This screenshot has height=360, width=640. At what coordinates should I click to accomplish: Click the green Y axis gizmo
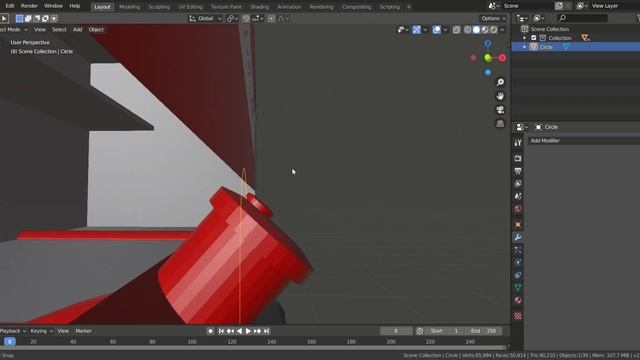click(488, 58)
